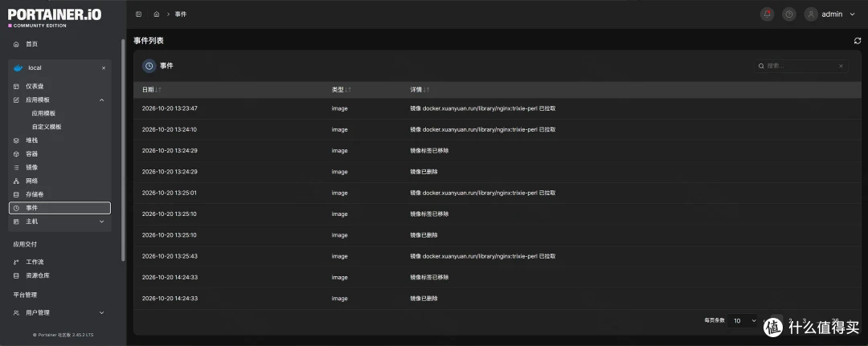The image size is (868, 346).
Task: Select date 2026-10-20 13:25:43
Action: tap(170, 256)
